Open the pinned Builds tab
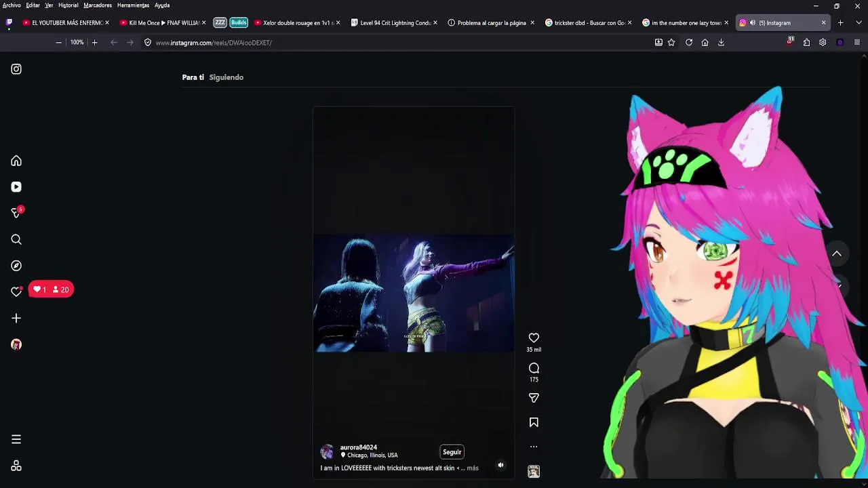The image size is (868, 488). coord(239,22)
